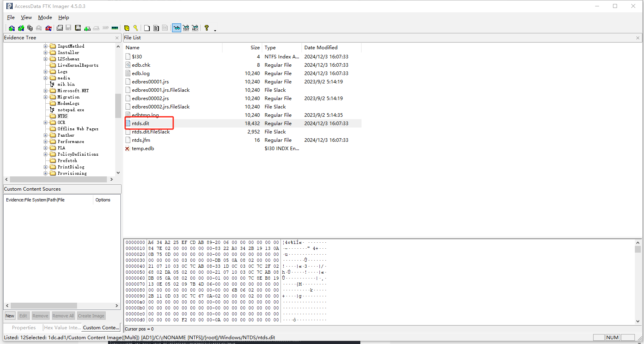Viewport: 644px width, 344px height.
Task: Toggle Text view mode button
Action: pos(186,28)
